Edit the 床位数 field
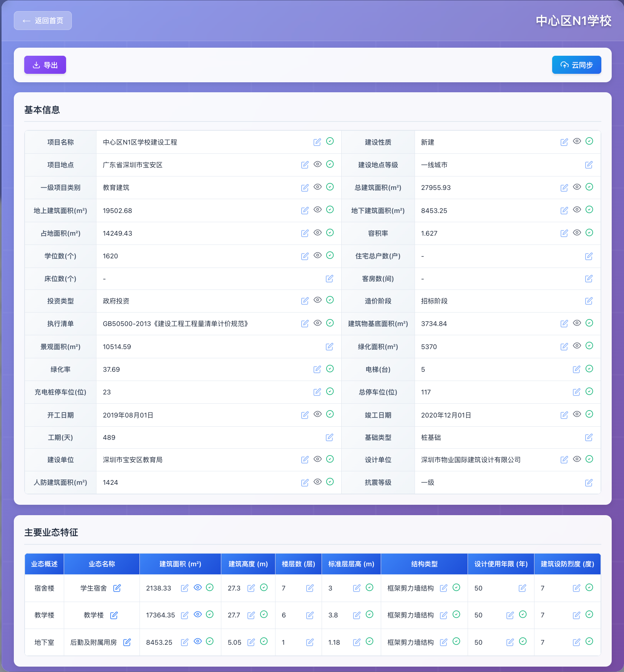The width and height of the screenshot is (624, 672). coord(329,278)
